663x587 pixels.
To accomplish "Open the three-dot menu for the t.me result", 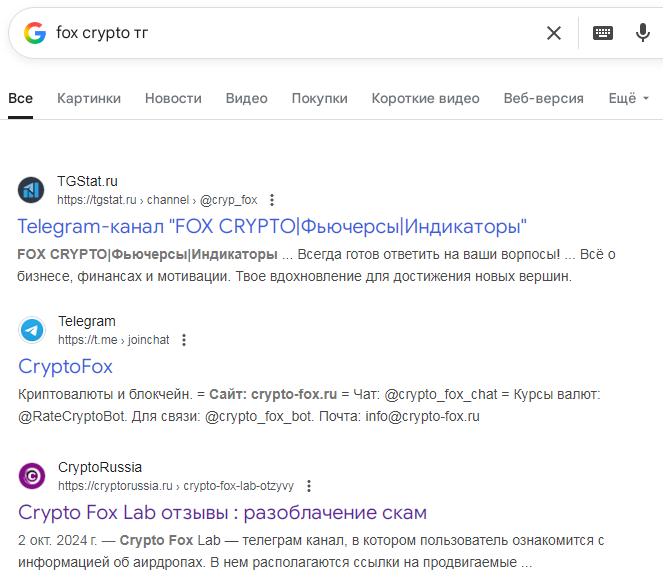I will click(x=184, y=340).
